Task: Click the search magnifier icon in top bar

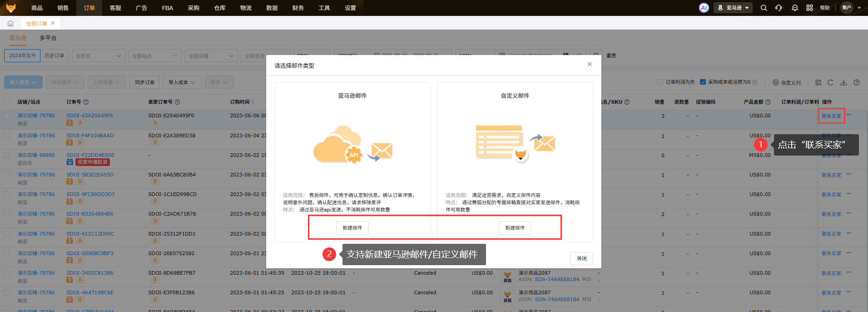Action: coord(764,8)
